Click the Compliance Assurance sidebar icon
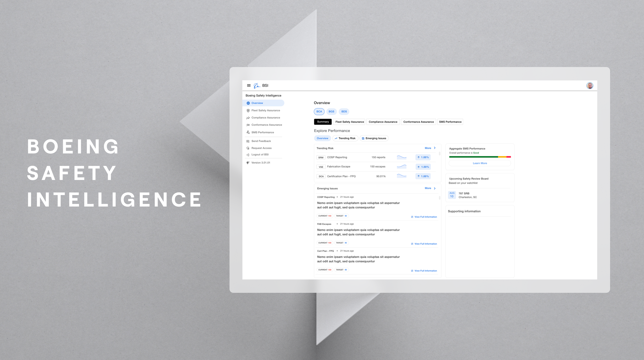 248,118
